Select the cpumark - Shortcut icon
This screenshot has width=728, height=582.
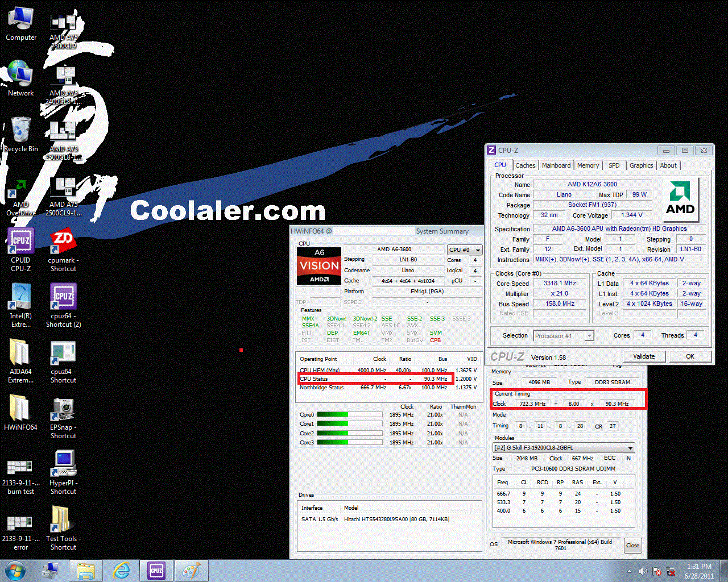(63, 250)
